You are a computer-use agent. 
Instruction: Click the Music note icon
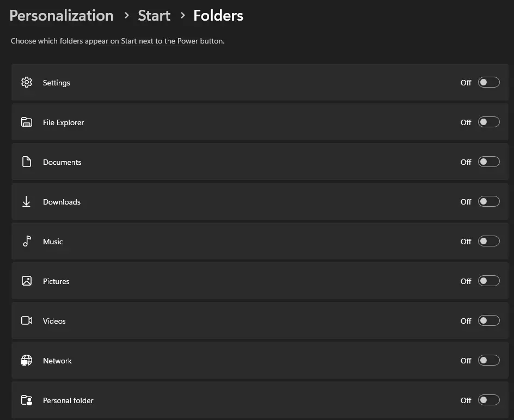tap(27, 241)
